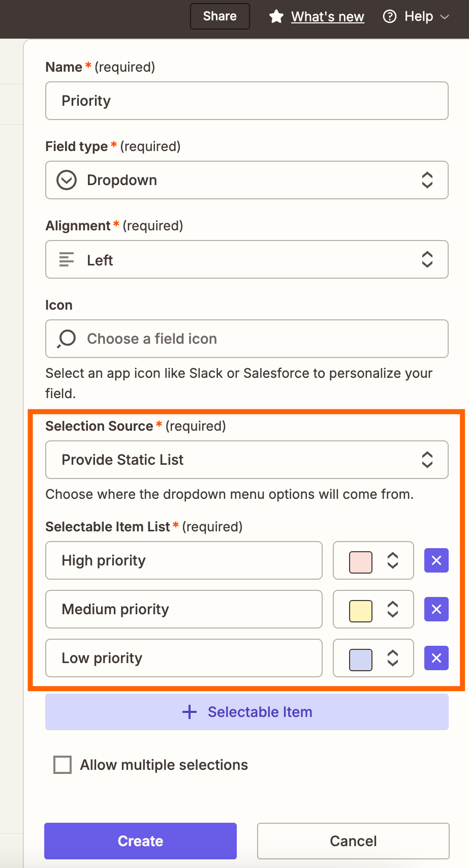The height and width of the screenshot is (868, 469).
Task: Click the Dropdown field type circle icon
Action: (67, 180)
